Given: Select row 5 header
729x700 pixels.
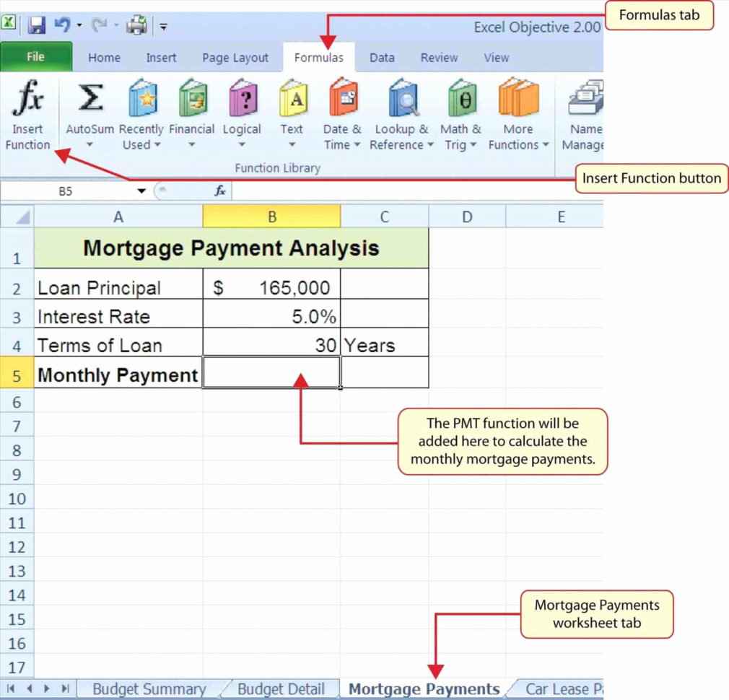Looking at the screenshot, I should coord(17,372).
